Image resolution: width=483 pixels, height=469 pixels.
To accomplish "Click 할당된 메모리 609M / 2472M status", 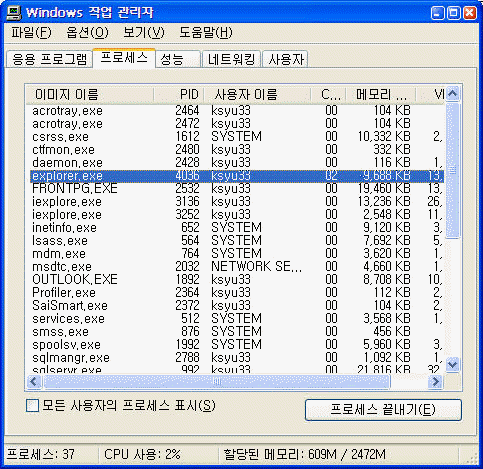I will 304,454.
